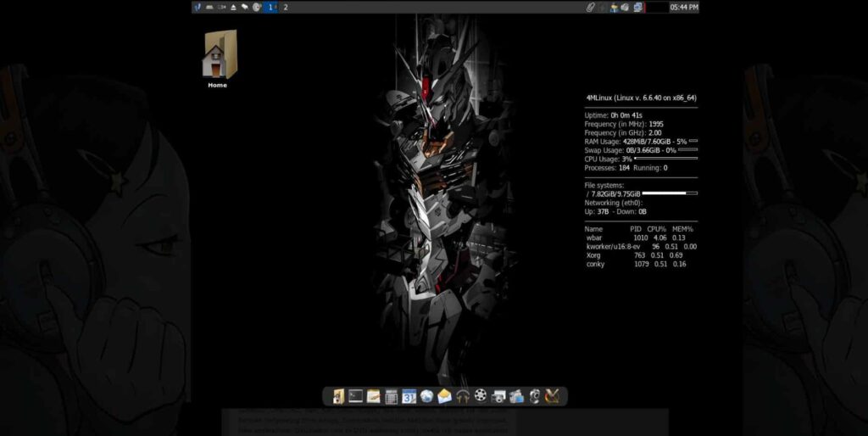Open the email envelope icon in dock
868x436 pixels.
pos(445,396)
